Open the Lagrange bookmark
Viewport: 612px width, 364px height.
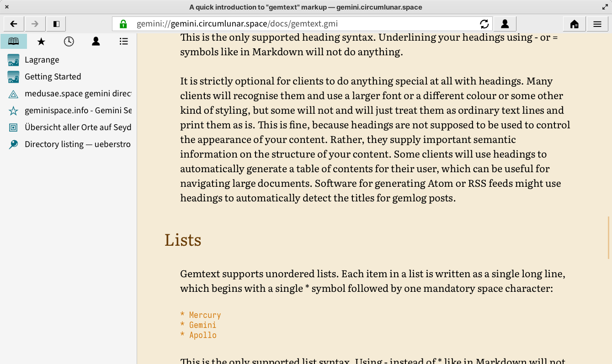69,59
